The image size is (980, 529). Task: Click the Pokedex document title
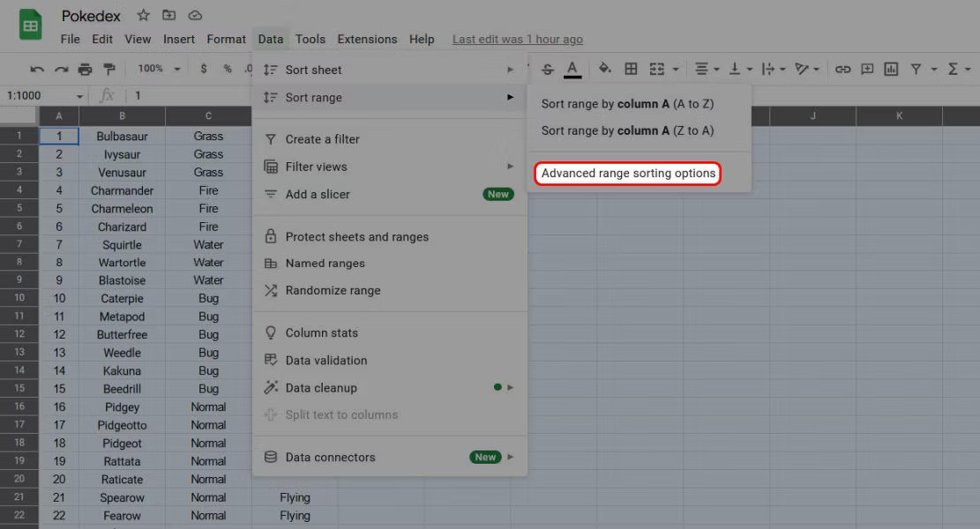91,16
